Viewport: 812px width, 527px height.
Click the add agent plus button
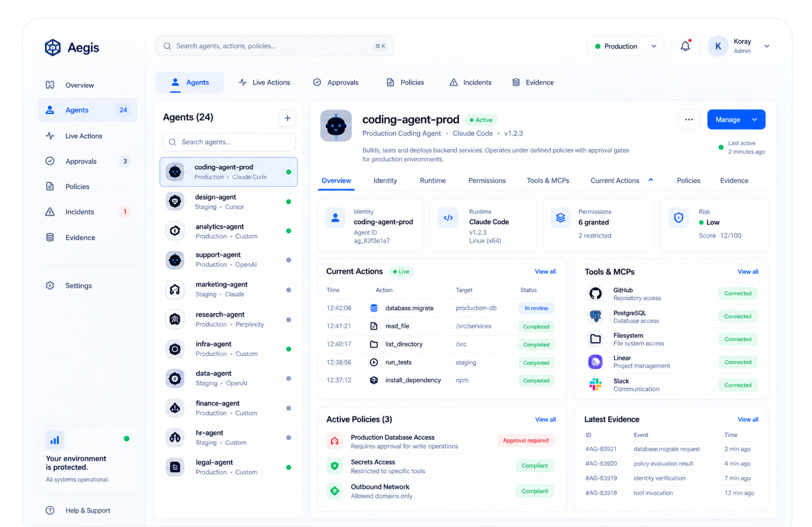pos(287,118)
